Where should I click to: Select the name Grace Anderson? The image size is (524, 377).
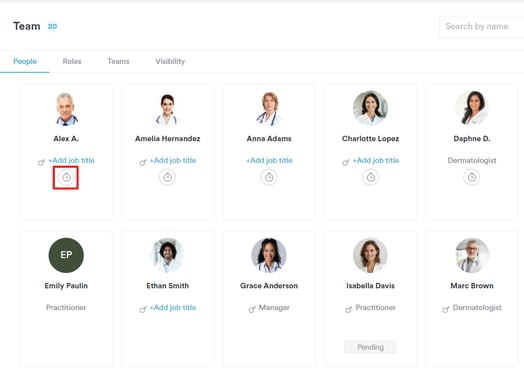269,286
